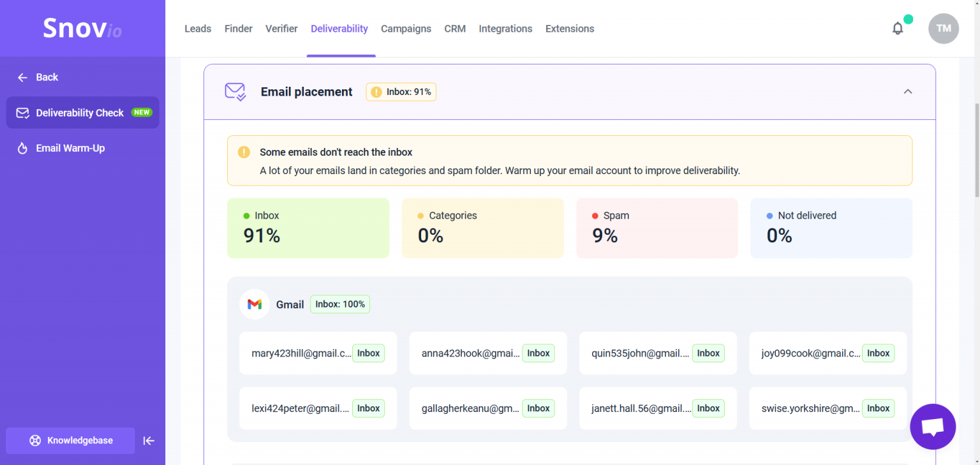Click the joy099cook@gmail address

click(x=811, y=353)
